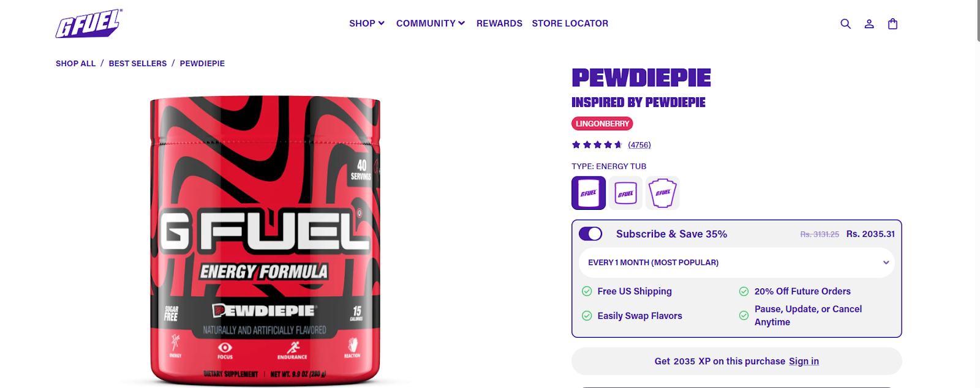Open the 4756 reviews link
The image size is (980, 388).
pyautogui.click(x=639, y=145)
